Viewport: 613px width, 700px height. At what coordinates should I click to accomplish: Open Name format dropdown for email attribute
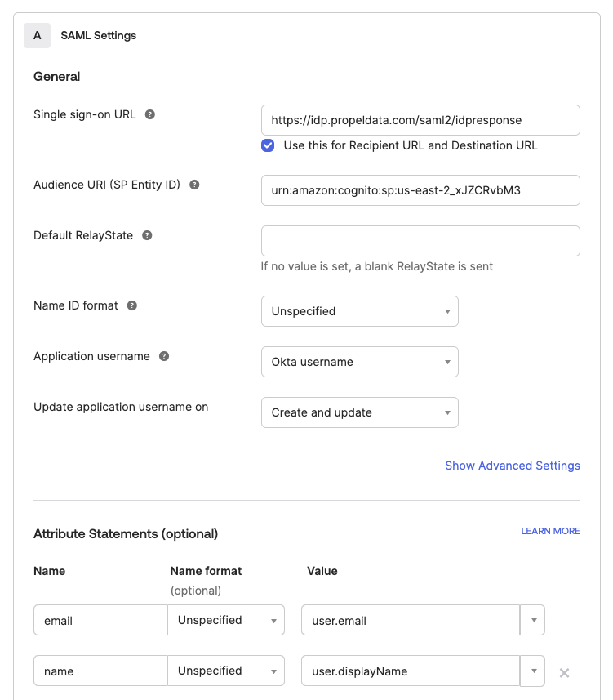[226, 620]
